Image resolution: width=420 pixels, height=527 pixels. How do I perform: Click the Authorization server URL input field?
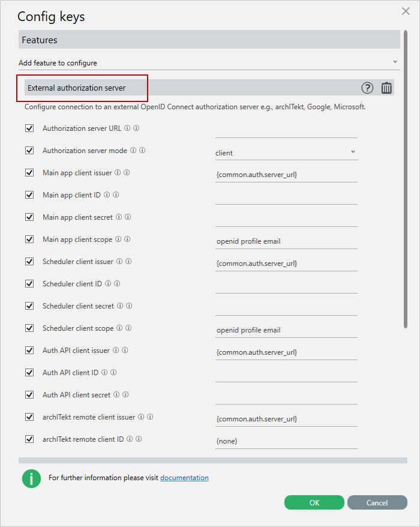pyautogui.click(x=286, y=130)
